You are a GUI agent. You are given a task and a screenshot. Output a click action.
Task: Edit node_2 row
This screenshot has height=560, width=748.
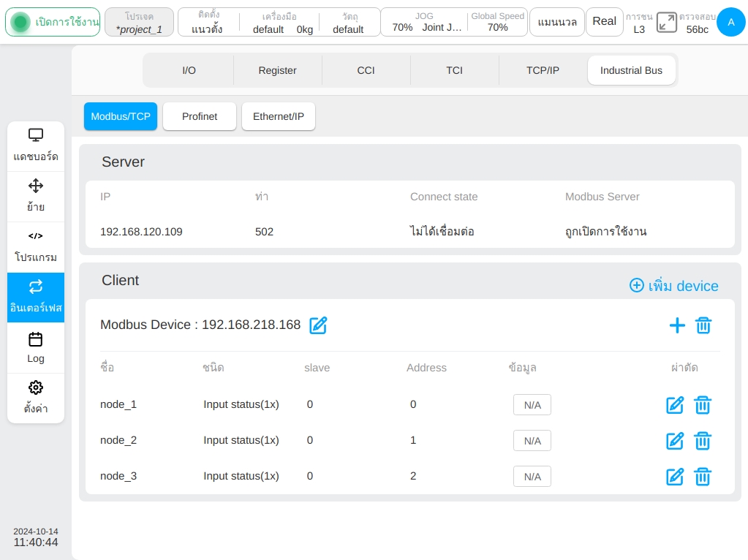click(x=675, y=441)
